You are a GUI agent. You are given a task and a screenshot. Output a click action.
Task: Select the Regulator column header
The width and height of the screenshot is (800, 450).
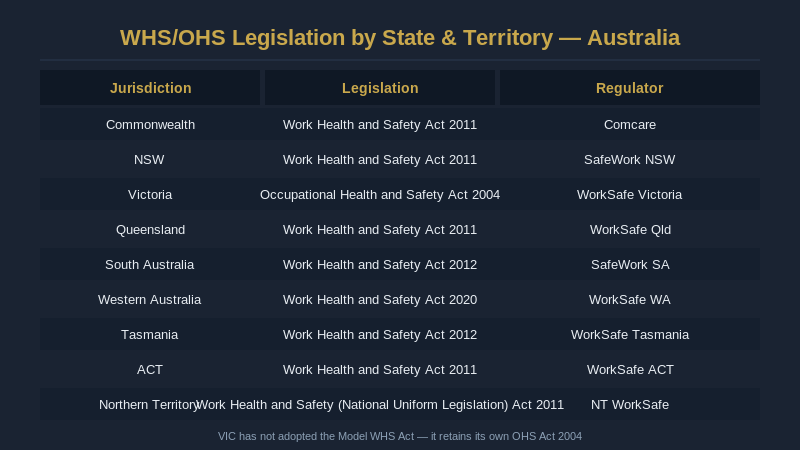point(630,88)
